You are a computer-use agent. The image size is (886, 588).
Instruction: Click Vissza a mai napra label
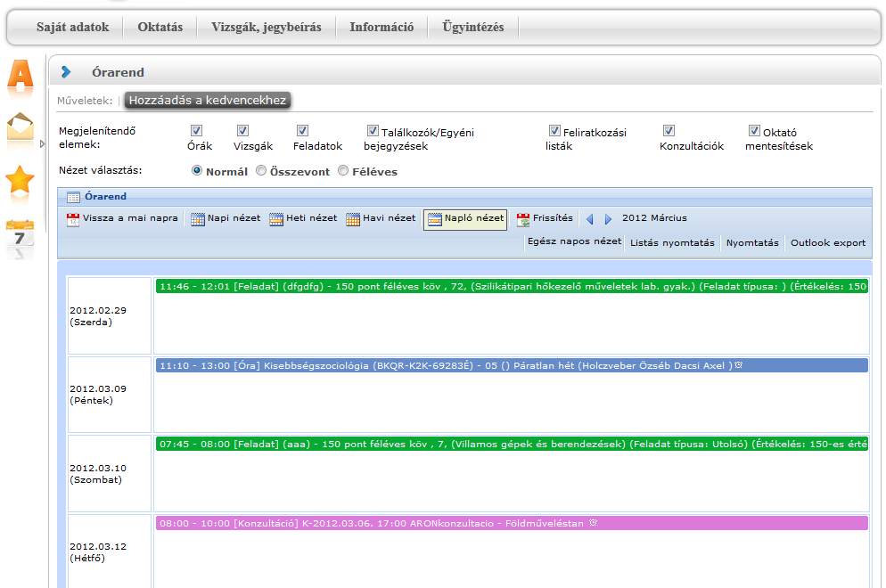coord(130,218)
